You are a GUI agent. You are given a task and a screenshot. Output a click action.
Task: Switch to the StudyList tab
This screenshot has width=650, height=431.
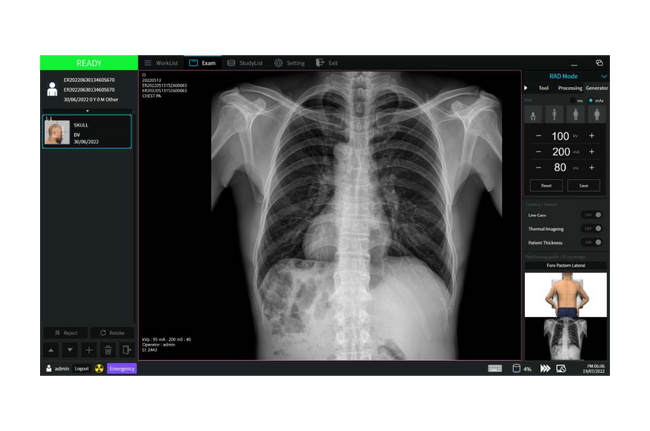[245, 63]
